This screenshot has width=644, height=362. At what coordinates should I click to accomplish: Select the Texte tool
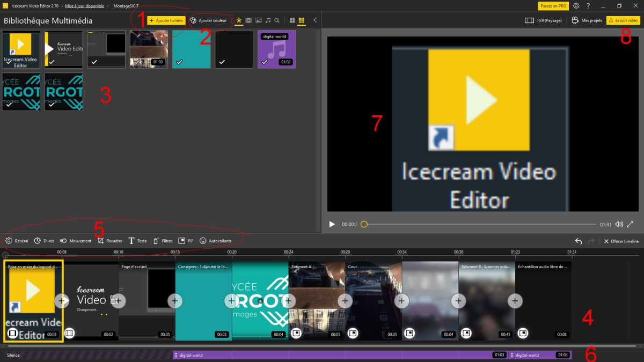click(x=137, y=241)
